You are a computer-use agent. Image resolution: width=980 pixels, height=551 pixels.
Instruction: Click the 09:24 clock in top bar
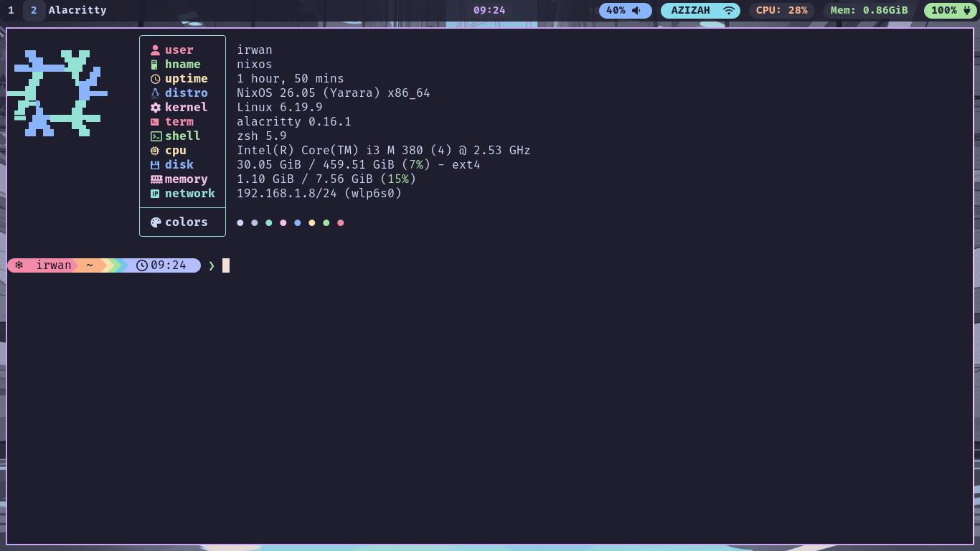pyautogui.click(x=489, y=11)
